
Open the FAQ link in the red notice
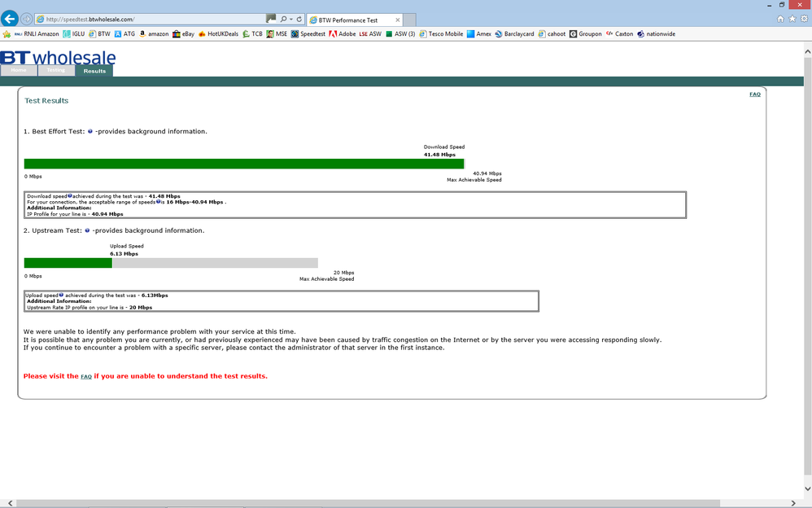[86, 376]
